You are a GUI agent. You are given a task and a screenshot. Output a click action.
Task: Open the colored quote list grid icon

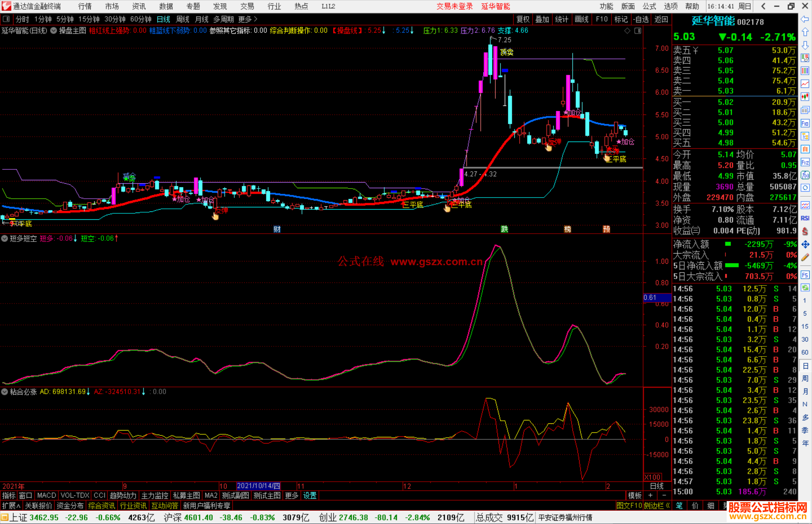[805, 71]
